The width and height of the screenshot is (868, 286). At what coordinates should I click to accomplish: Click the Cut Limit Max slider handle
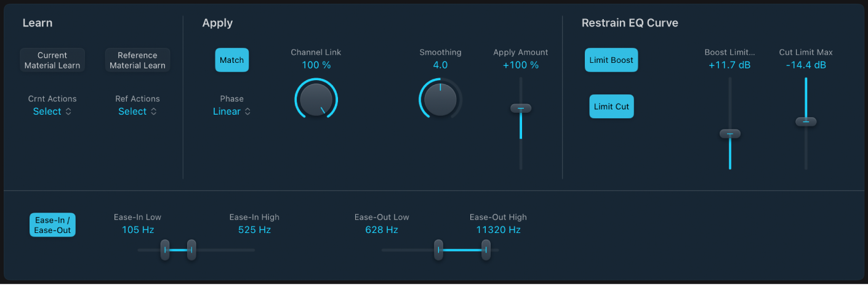(806, 122)
